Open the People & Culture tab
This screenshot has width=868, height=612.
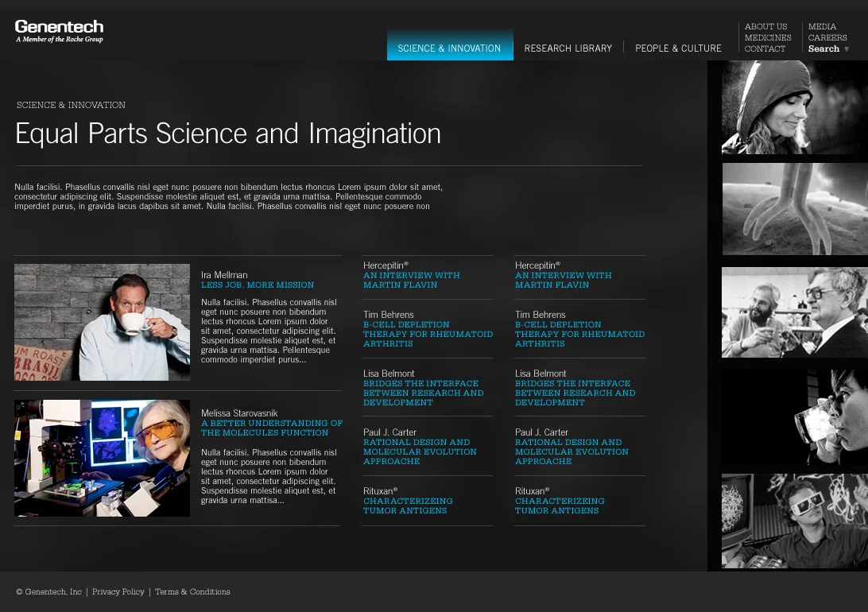678,48
